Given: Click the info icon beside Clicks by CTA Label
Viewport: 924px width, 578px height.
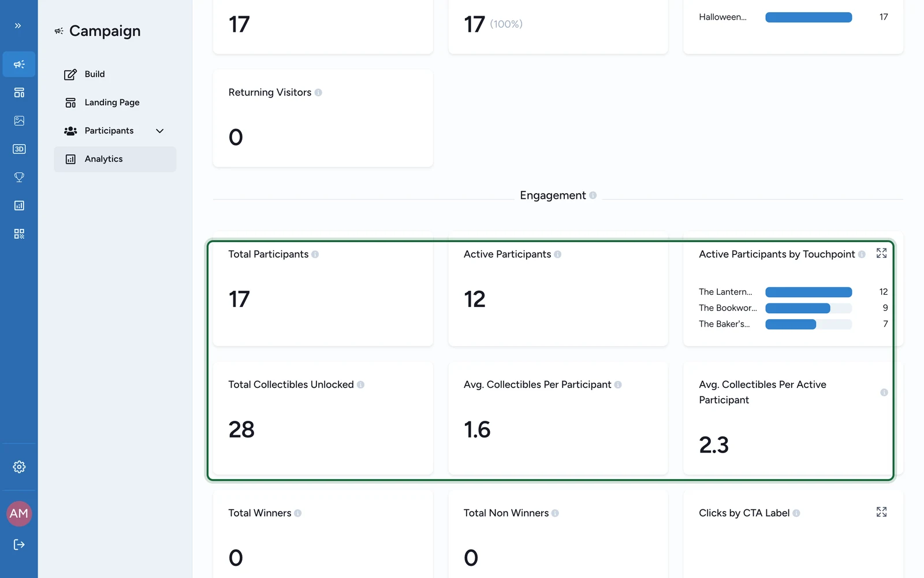Looking at the screenshot, I should coord(796,513).
